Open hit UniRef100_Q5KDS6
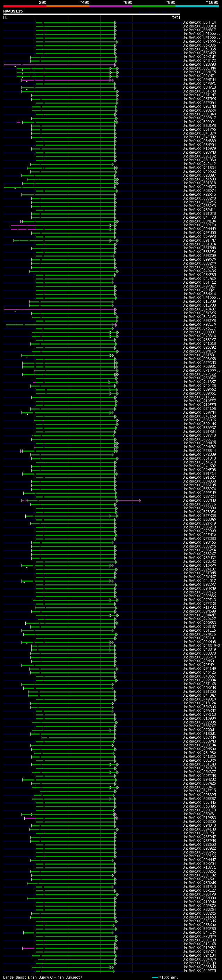 pos(199,45)
